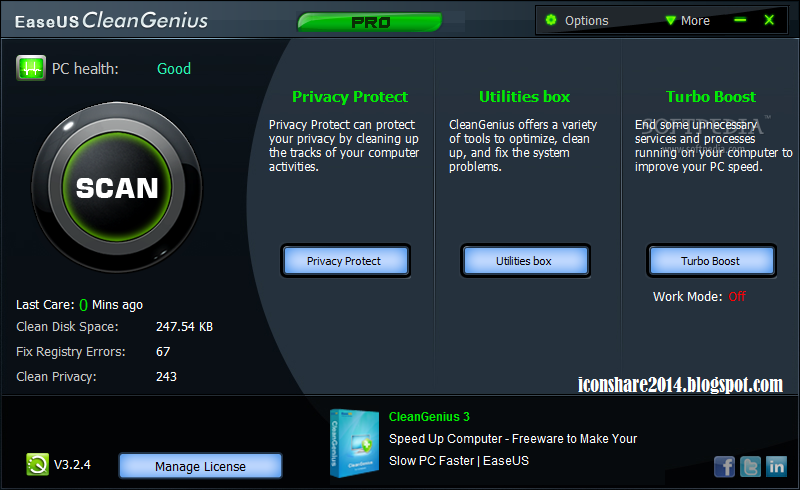This screenshot has width=800, height=490.
Task: Click the PC health monitor icon
Action: pos(31,68)
